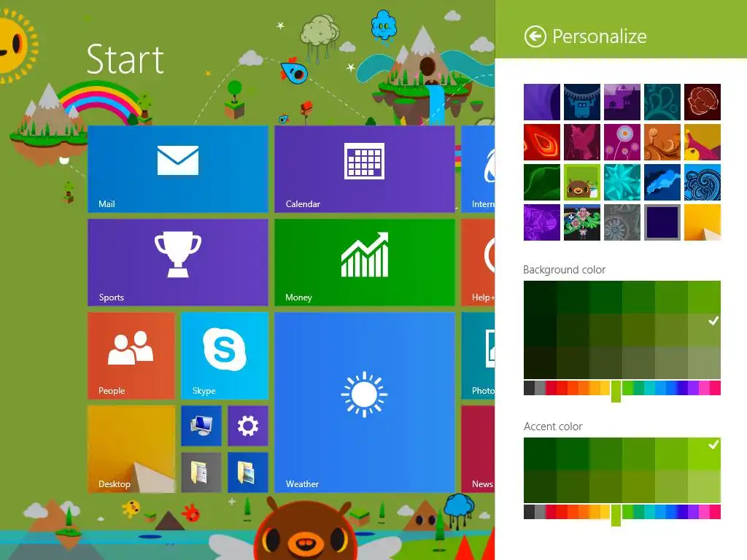Open the Weather tile
The image size is (747, 560).
coord(365,402)
